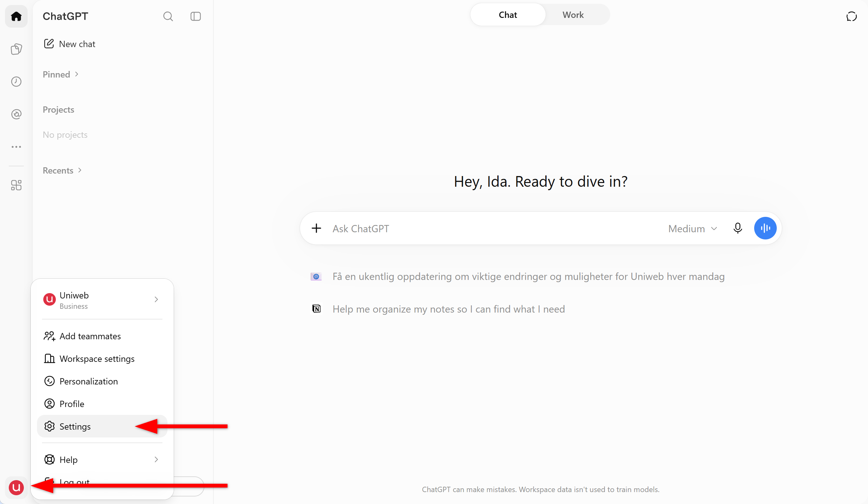Switch to the Chat tab
The width and height of the screenshot is (868, 504).
click(508, 15)
